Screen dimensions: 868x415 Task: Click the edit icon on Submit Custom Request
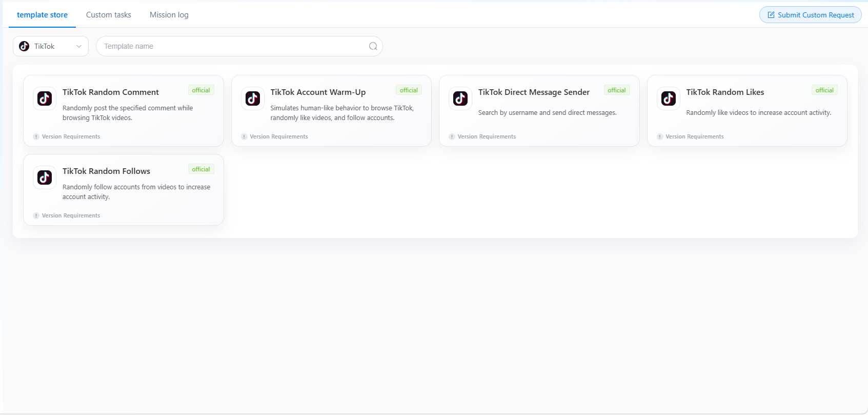coord(771,15)
